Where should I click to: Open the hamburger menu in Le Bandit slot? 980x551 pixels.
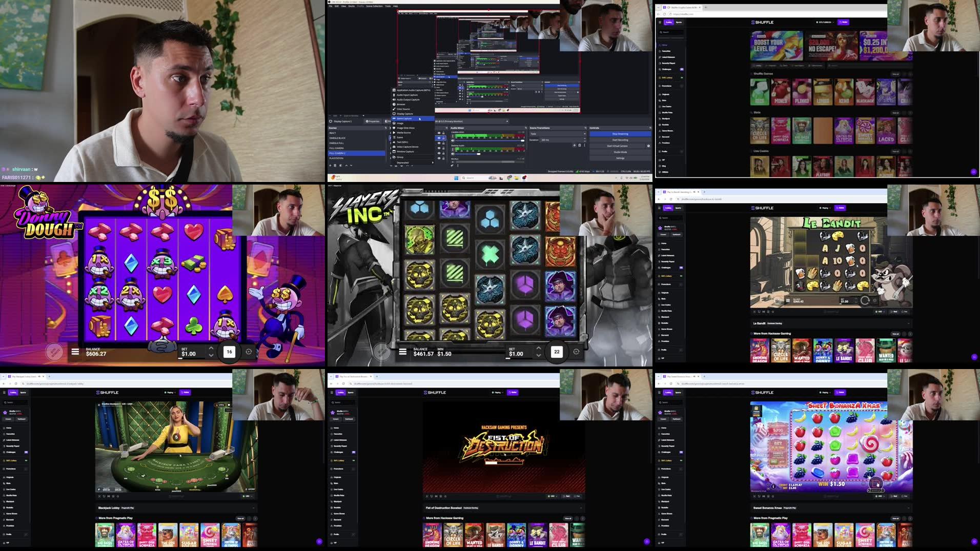point(788,300)
